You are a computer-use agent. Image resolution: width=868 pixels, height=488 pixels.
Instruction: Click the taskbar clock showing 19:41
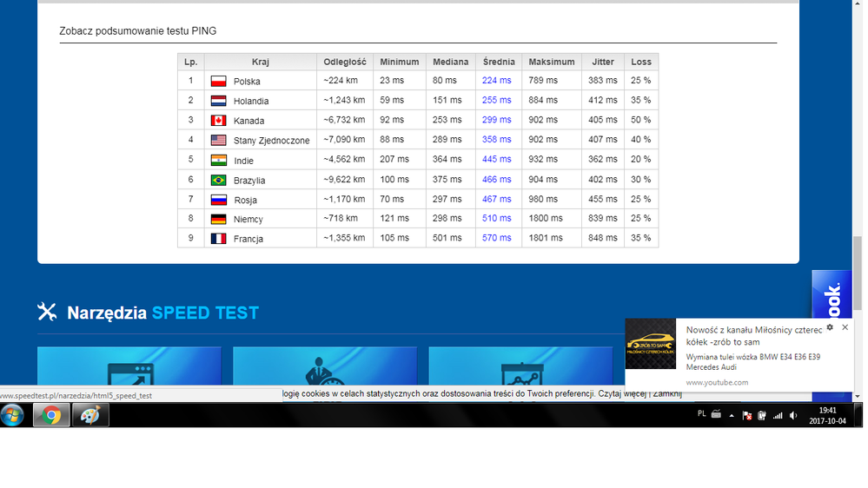(828, 415)
